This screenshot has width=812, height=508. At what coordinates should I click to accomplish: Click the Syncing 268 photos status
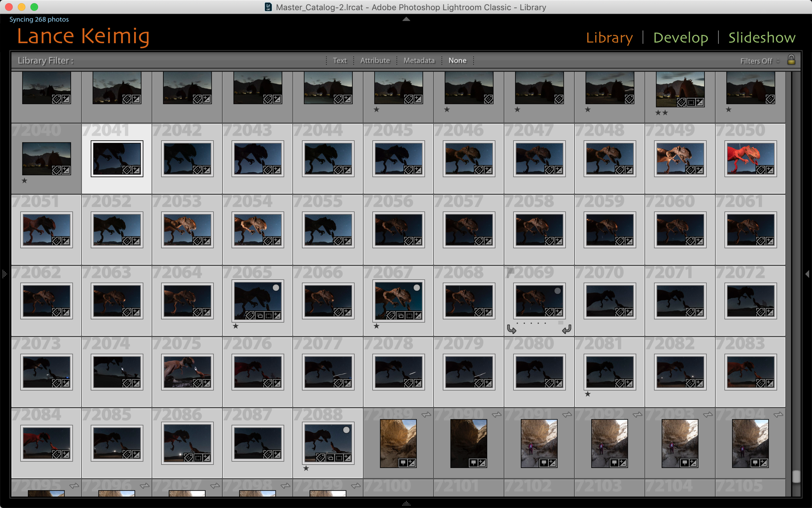click(x=39, y=19)
